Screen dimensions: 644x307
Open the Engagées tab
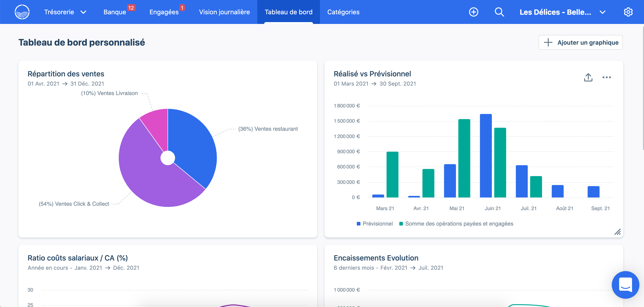click(x=164, y=12)
